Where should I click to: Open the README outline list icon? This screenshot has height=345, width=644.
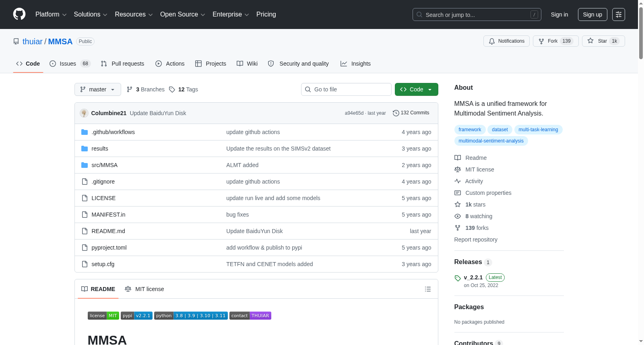click(x=428, y=289)
